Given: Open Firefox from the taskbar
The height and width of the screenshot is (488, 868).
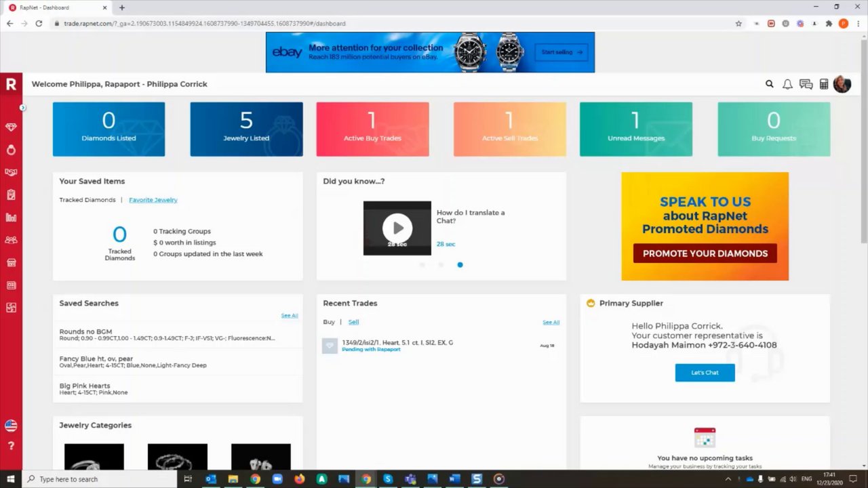Looking at the screenshot, I should point(299,479).
